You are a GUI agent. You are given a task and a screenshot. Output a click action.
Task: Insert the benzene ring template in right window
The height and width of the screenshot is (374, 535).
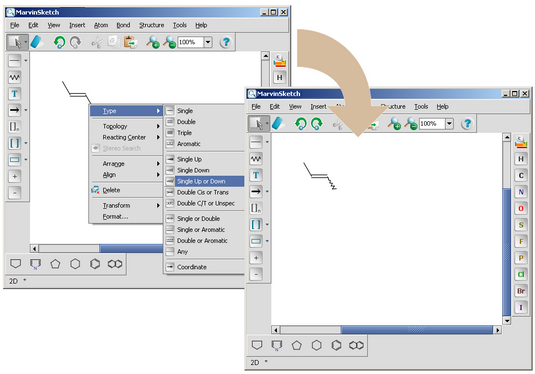tap(336, 345)
